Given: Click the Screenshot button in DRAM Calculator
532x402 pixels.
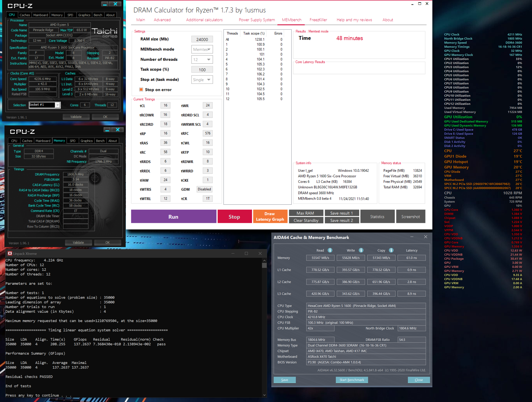Looking at the screenshot, I should (x=411, y=216).
